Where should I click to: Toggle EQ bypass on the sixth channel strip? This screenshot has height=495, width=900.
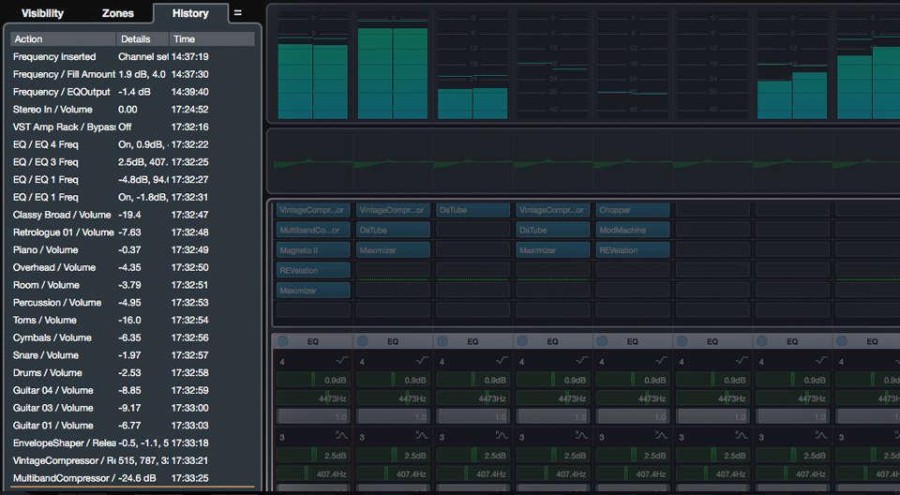point(681,341)
